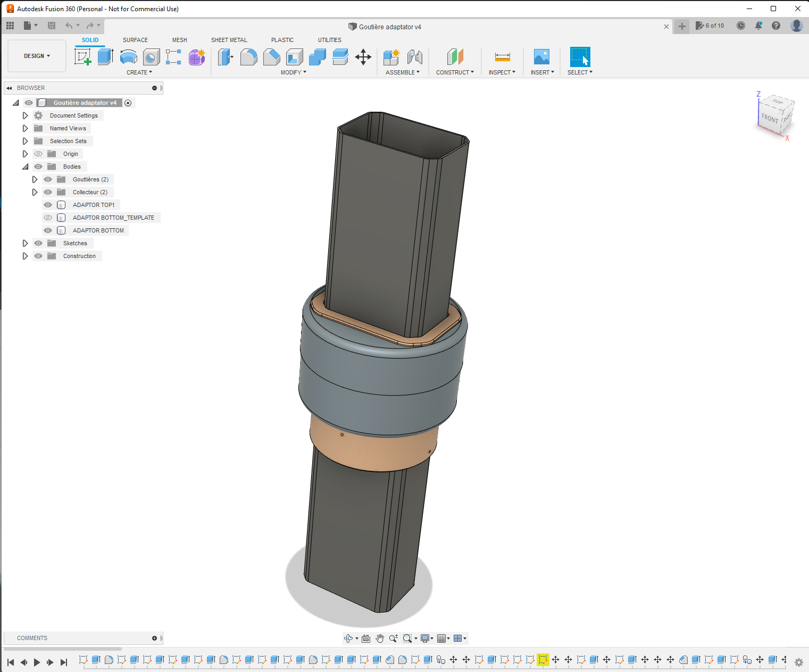The image size is (809, 672).
Task: Switch to the SURFACE tab
Action: pos(135,40)
